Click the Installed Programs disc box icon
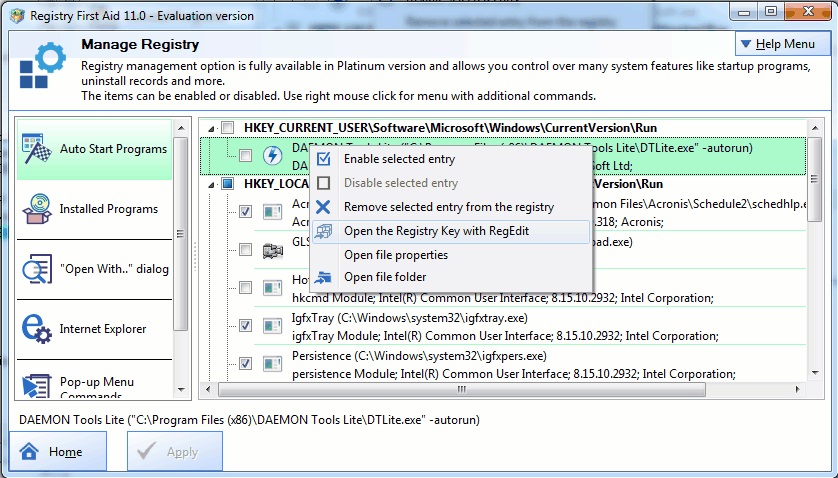 point(36,209)
